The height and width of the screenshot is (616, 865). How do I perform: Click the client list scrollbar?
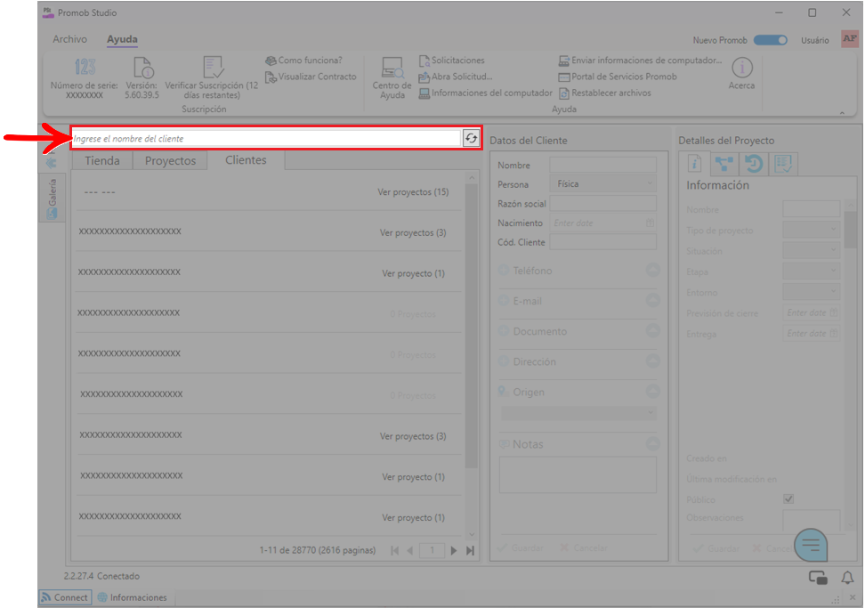tap(471, 326)
